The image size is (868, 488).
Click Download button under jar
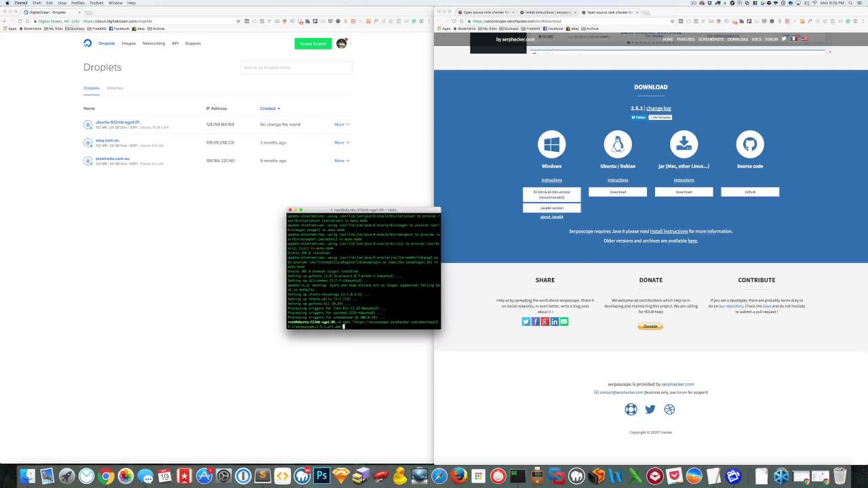click(684, 192)
